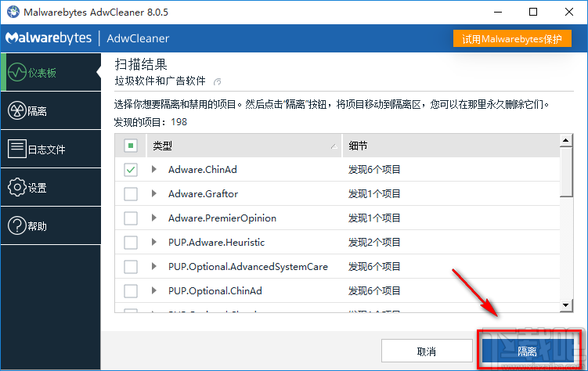Check the Adware.Graftor checkbox
Screen dimensions: 588x371
[x=131, y=194]
